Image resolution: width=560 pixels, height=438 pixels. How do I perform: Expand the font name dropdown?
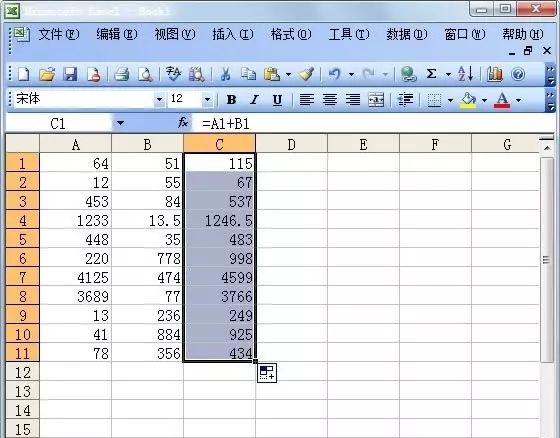(x=159, y=100)
